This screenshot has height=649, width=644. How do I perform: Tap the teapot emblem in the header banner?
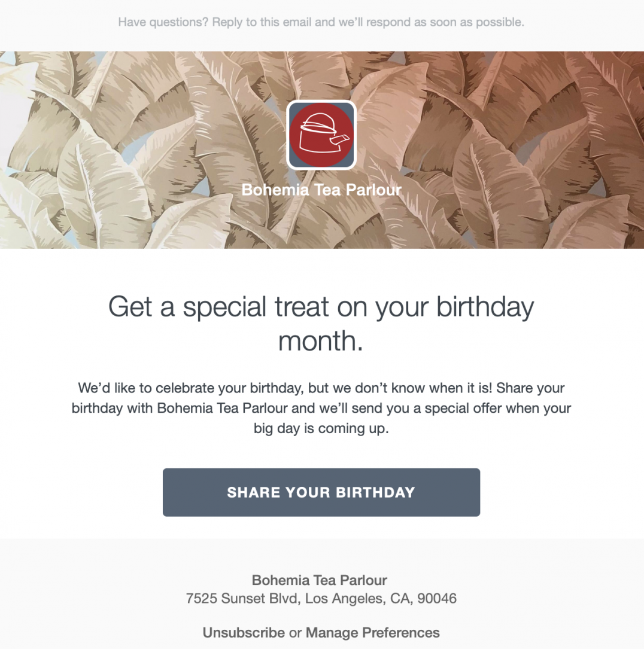(x=321, y=134)
